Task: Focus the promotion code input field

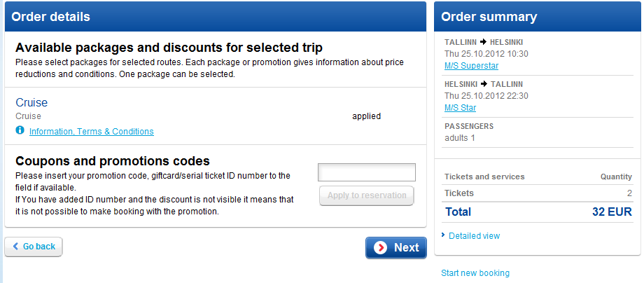Action: click(x=367, y=172)
